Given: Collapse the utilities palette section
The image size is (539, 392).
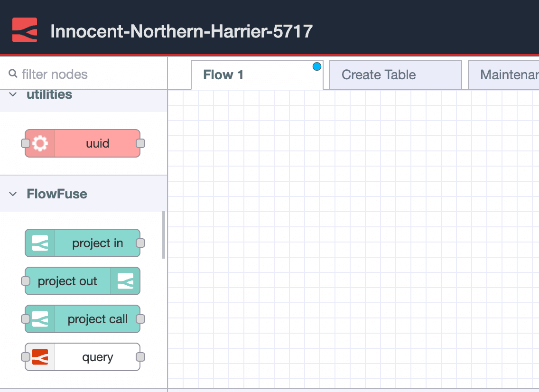Looking at the screenshot, I should click(12, 94).
